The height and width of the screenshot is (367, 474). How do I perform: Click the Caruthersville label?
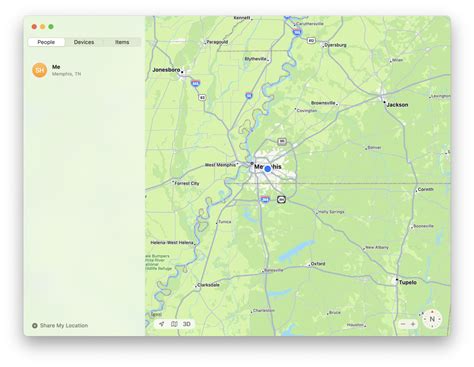[310, 24]
